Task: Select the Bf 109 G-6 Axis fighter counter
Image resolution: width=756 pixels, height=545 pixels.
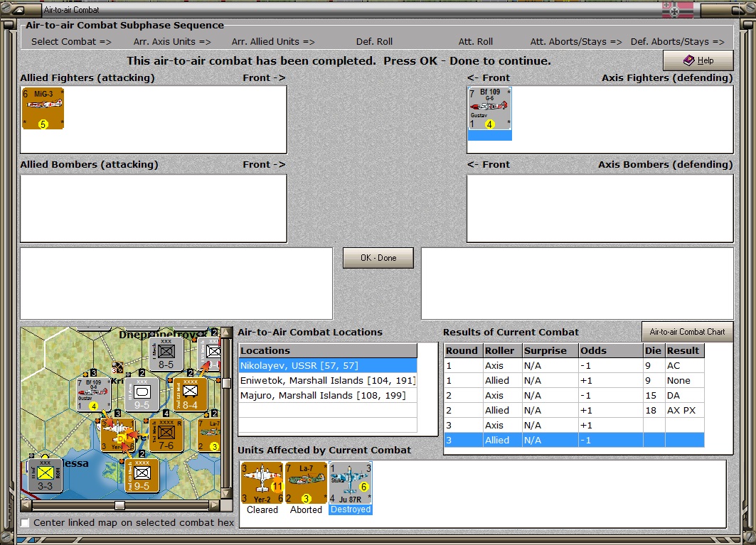Action: pos(489,109)
